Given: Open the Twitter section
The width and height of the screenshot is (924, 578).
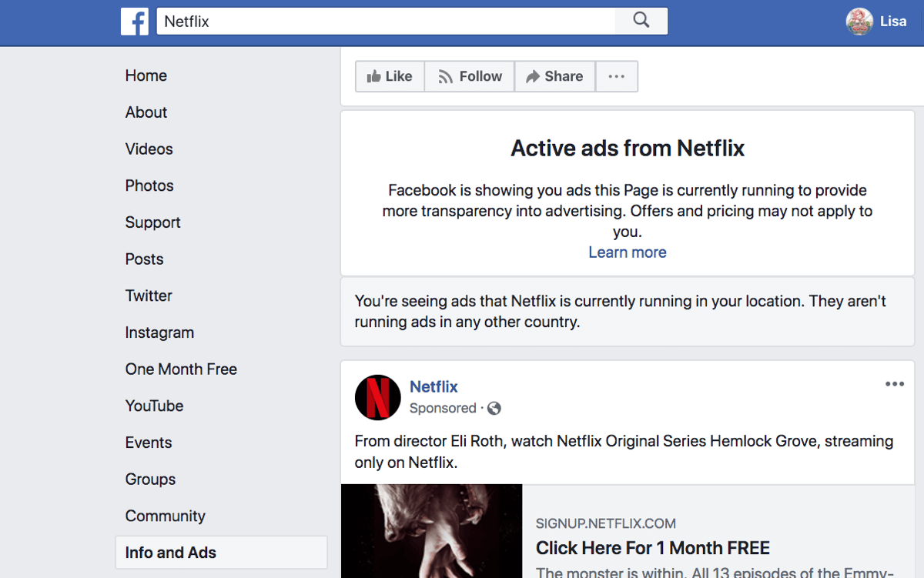Looking at the screenshot, I should pyautogui.click(x=149, y=296).
